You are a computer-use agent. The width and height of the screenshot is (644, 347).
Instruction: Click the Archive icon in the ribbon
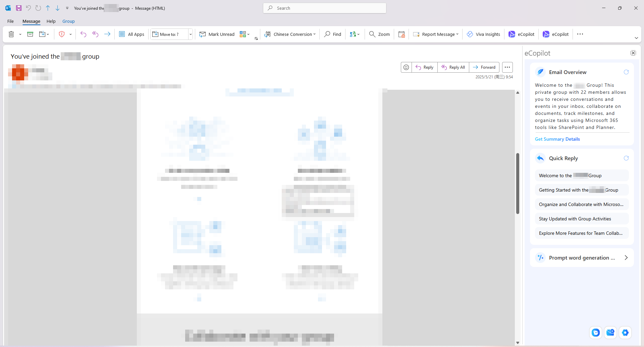pos(30,34)
